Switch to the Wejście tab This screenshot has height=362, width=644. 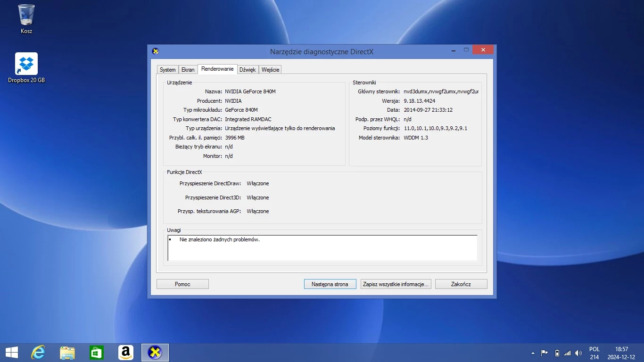[x=271, y=70]
